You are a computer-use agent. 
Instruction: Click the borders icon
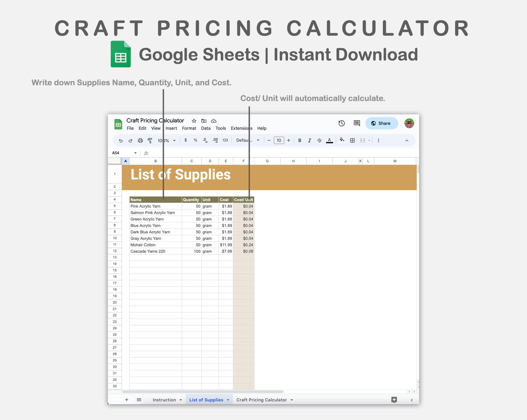coord(352,140)
